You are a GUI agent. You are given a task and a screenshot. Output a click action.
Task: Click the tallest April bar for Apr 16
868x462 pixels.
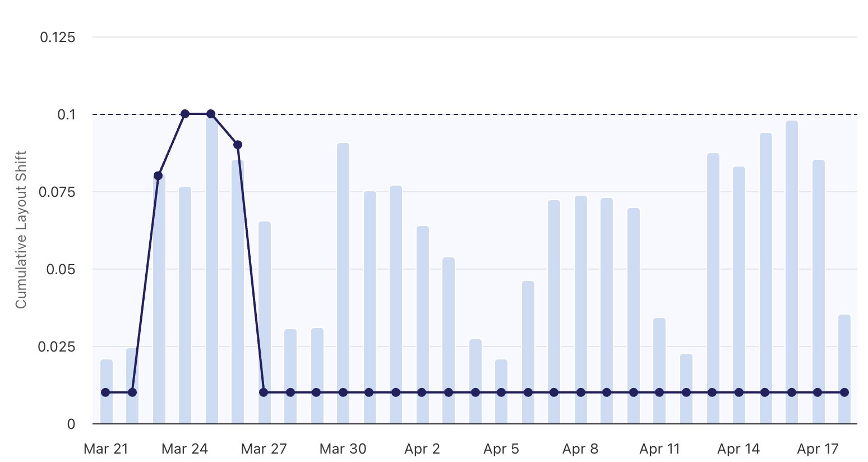point(792,252)
